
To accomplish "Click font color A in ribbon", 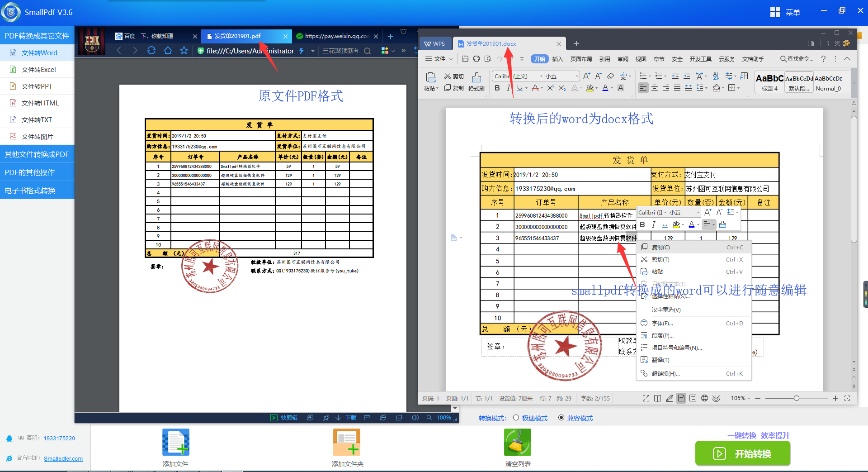I will (605, 88).
